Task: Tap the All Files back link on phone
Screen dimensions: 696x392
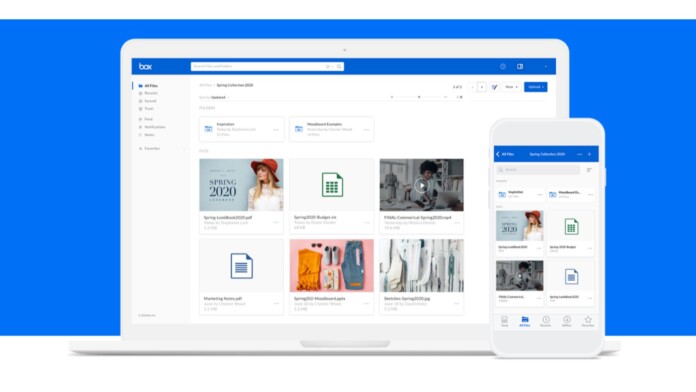Action: click(x=505, y=154)
